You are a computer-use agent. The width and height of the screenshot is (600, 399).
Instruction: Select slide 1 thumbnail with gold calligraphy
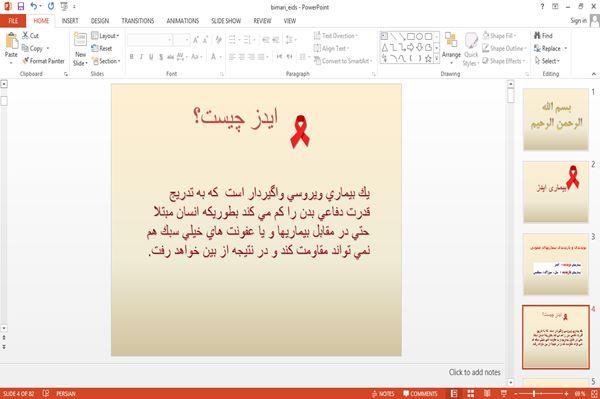[x=556, y=119]
